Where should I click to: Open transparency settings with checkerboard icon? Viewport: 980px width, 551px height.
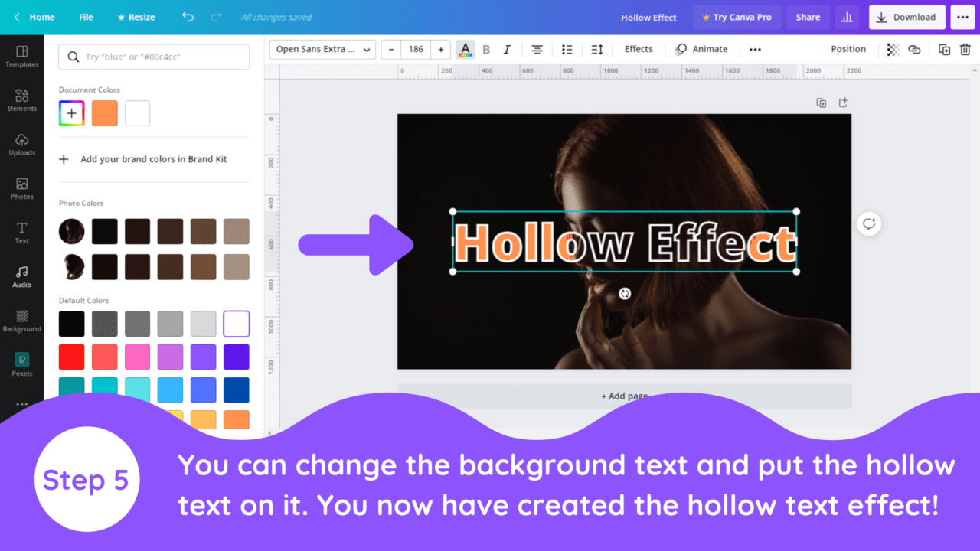892,49
